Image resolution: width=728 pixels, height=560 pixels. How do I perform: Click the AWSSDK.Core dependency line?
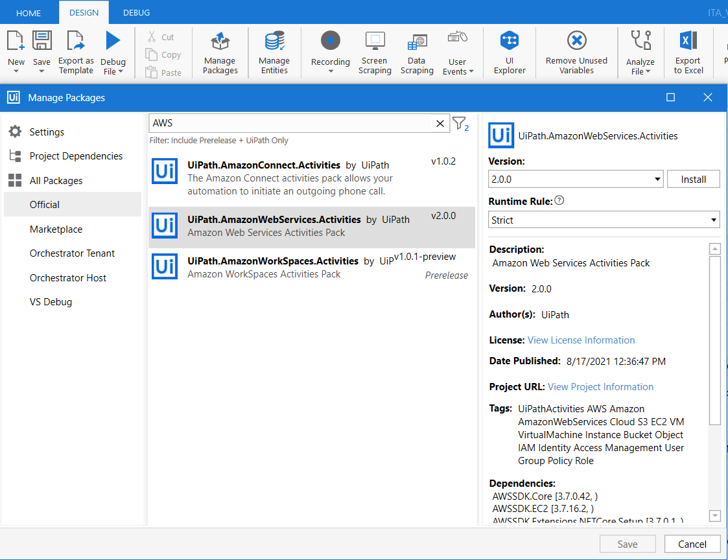545,496
